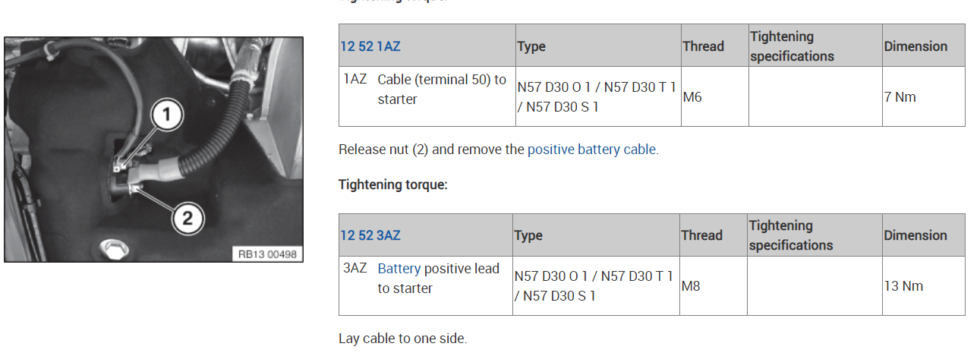This screenshot has width=980, height=353.
Task: Click callout number 1 in the photo
Action: [169, 116]
